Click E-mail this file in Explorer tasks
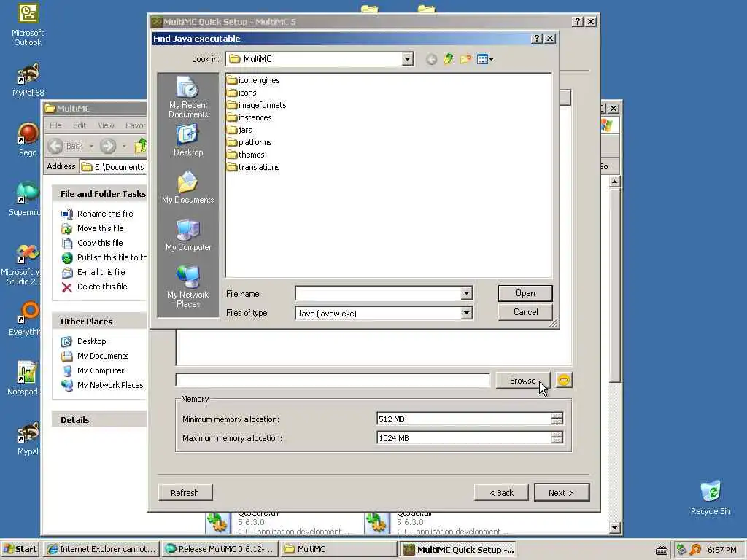747x560 pixels. (x=101, y=272)
